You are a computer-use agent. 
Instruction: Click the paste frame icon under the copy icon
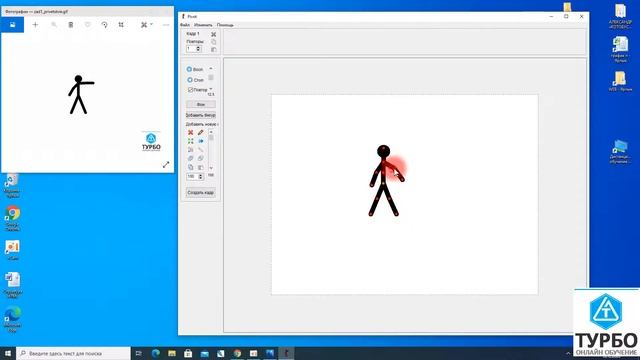tap(213, 49)
